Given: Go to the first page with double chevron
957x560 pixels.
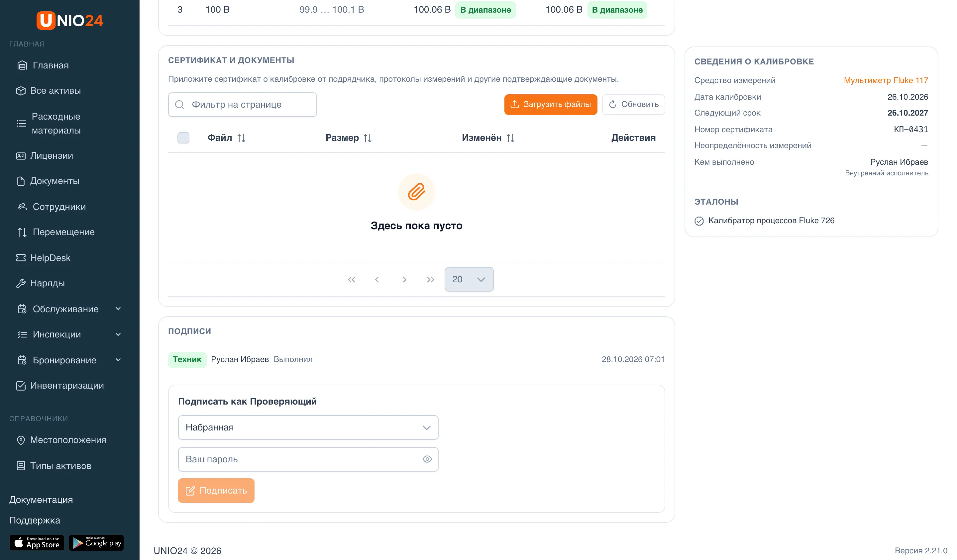Looking at the screenshot, I should point(351,279).
